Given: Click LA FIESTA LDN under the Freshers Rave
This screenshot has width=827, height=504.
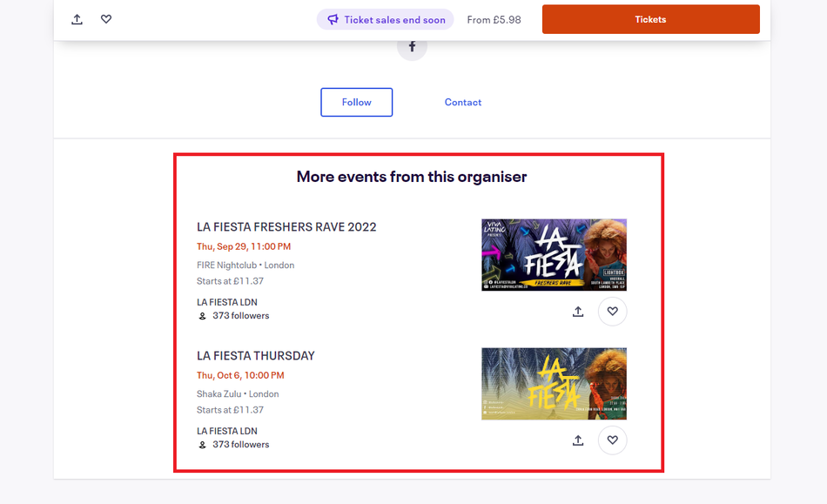Looking at the screenshot, I should point(226,302).
